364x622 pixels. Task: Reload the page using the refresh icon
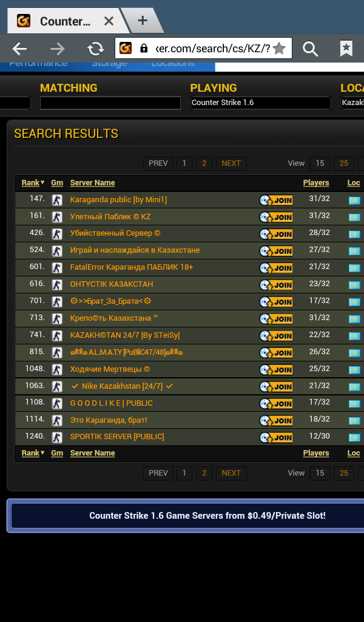[x=95, y=49]
